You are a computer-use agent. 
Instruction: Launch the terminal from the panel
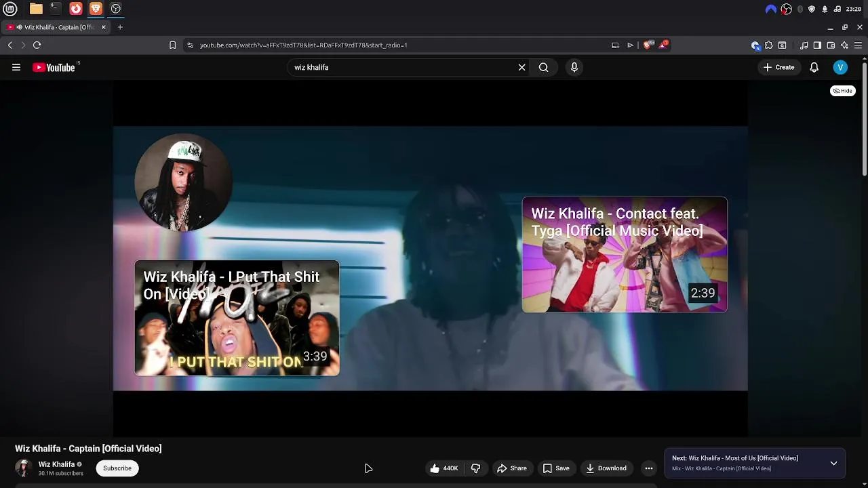coord(56,9)
